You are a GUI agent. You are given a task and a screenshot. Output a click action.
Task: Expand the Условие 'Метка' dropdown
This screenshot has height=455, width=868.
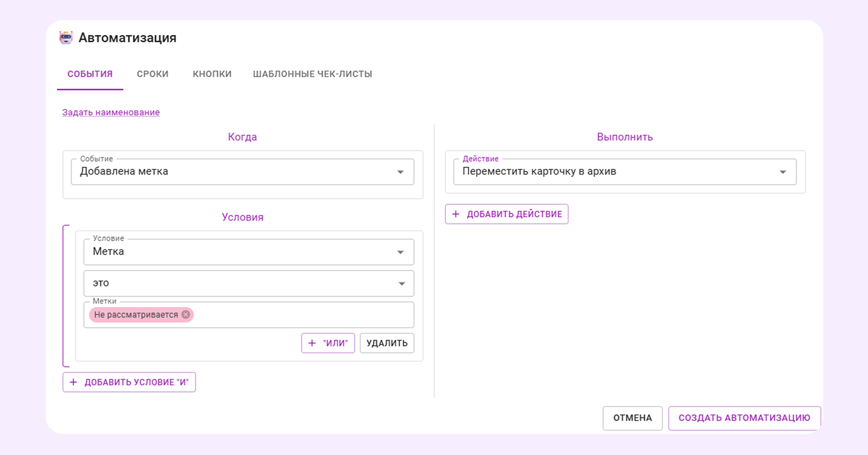point(400,252)
